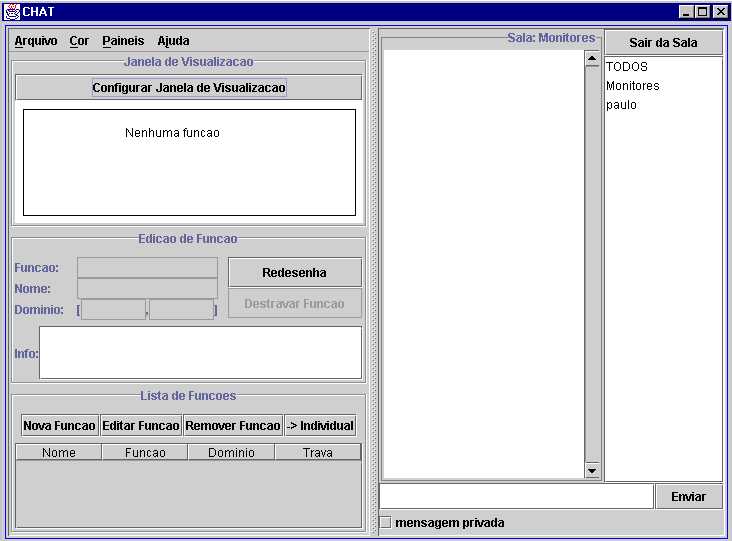Viewport: 732px width, 541px height.
Task: Click the Nova Funcao button
Action: pyautogui.click(x=59, y=426)
